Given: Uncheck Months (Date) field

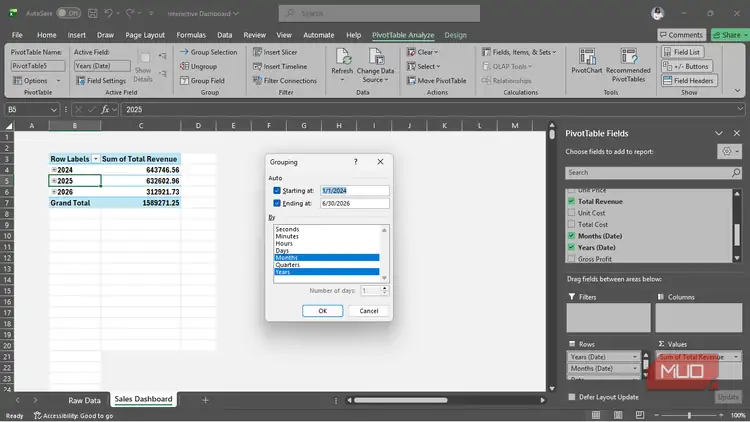Looking at the screenshot, I should click(x=571, y=236).
